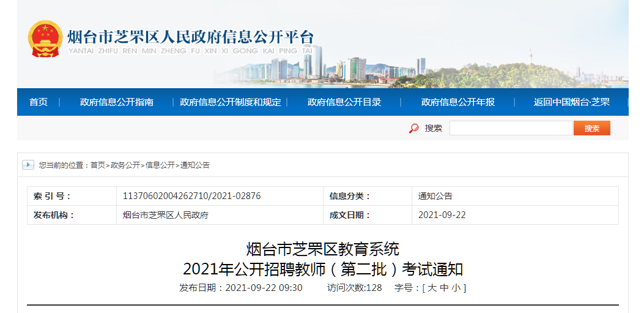Open 政府信息公开年报 menu item
This screenshot has width=644, height=313.
(458, 102)
